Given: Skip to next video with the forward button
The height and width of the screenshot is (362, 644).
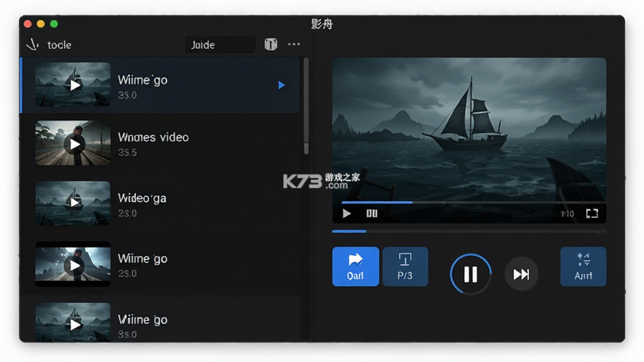Looking at the screenshot, I should click(521, 274).
